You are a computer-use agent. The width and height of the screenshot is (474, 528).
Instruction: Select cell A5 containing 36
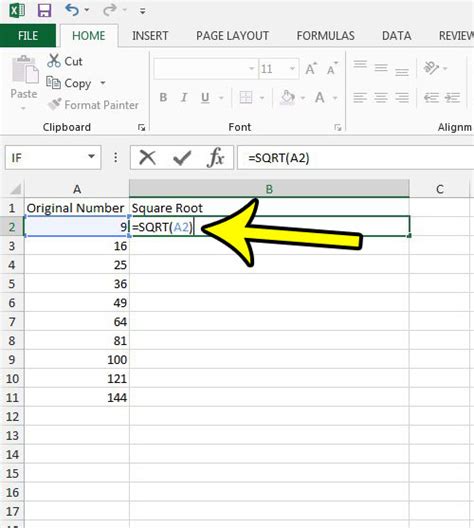(x=77, y=284)
